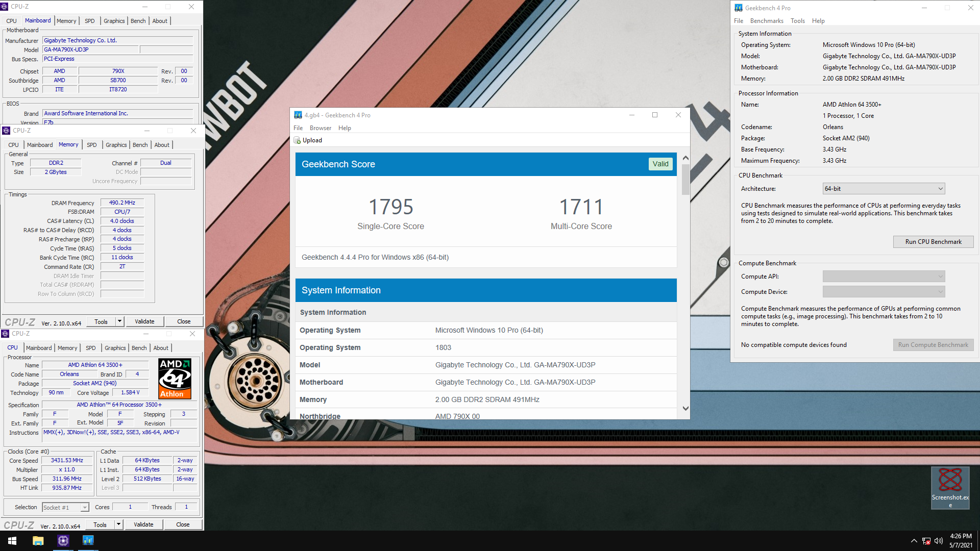Click HT Link value 935.87 MHz
The height and width of the screenshot is (551, 980).
67,488
